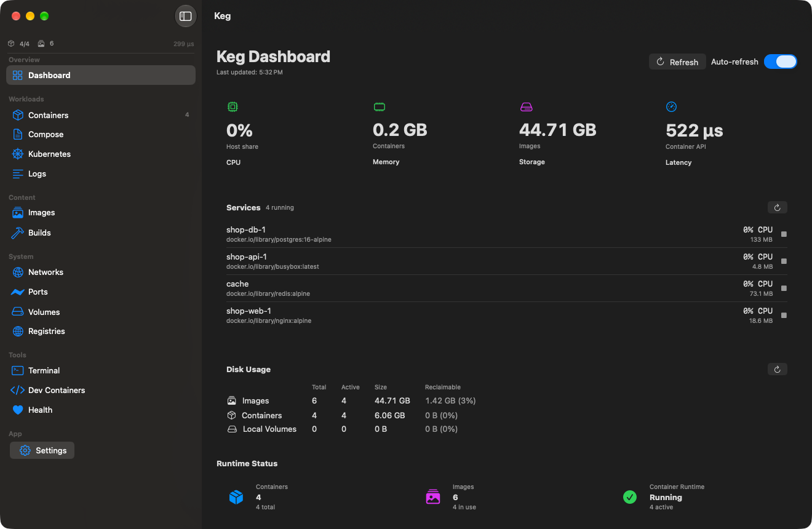Click the Images sidebar icon

coord(18,213)
